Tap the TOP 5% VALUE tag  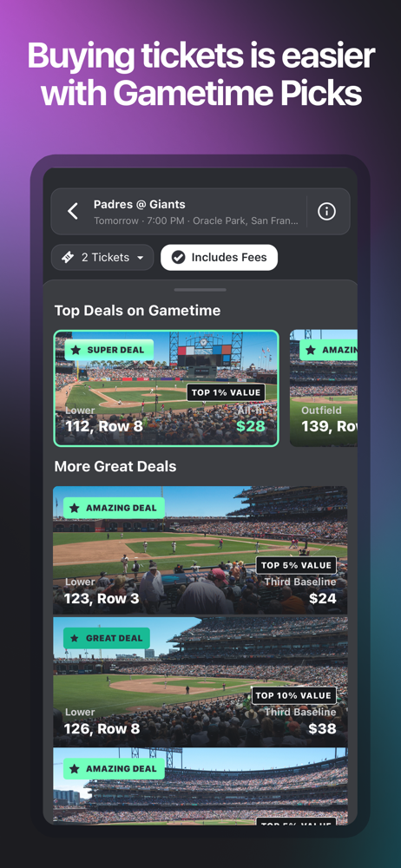pyautogui.click(x=296, y=565)
